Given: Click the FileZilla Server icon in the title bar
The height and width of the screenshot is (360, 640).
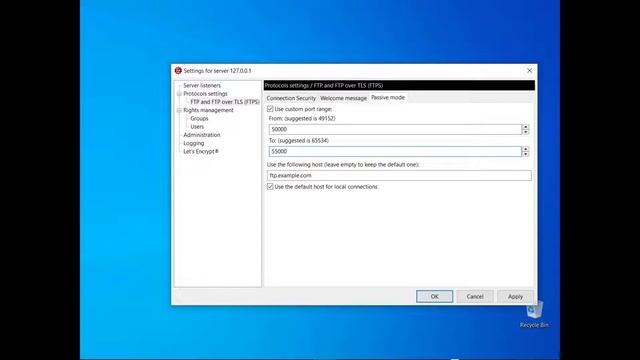Looking at the screenshot, I should [x=178, y=71].
